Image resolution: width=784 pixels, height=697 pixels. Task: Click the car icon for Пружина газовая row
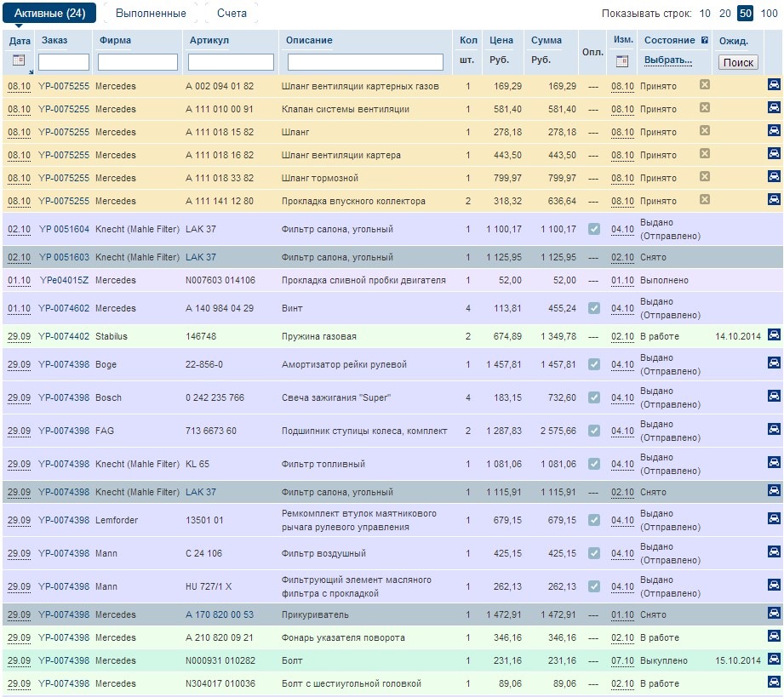774,335
